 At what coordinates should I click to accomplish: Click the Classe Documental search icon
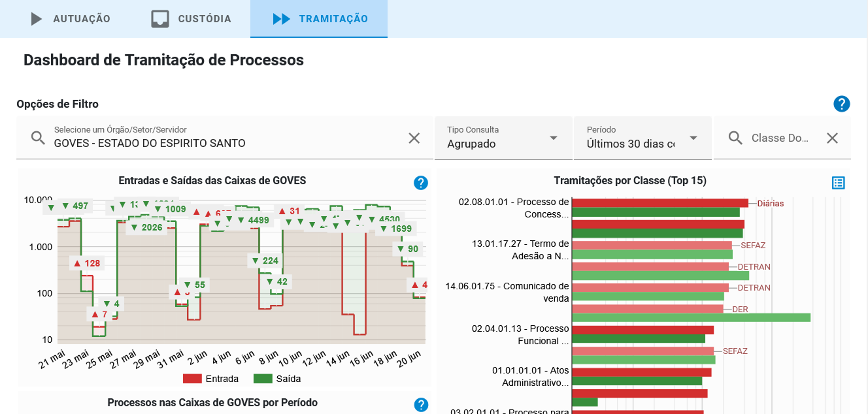[735, 138]
